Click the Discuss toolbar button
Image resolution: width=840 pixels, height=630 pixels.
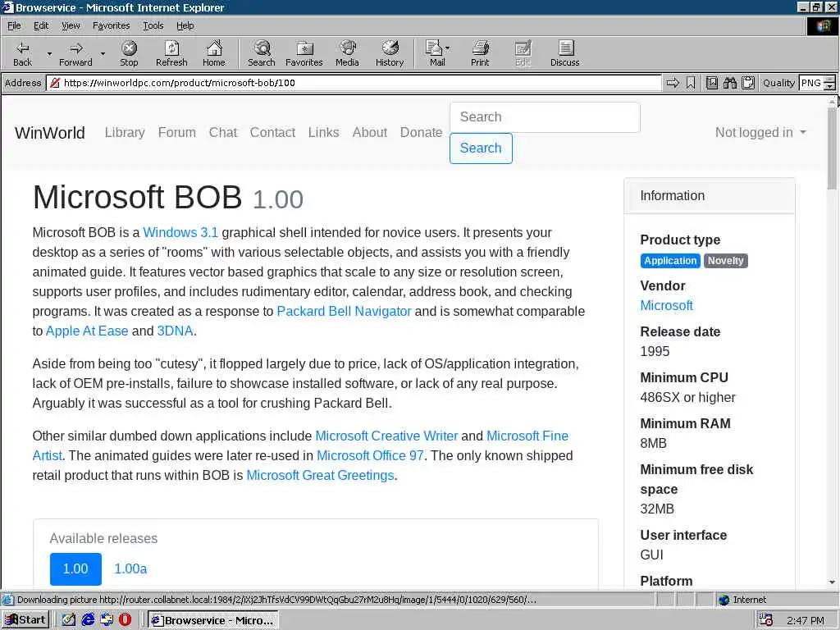point(564,53)
